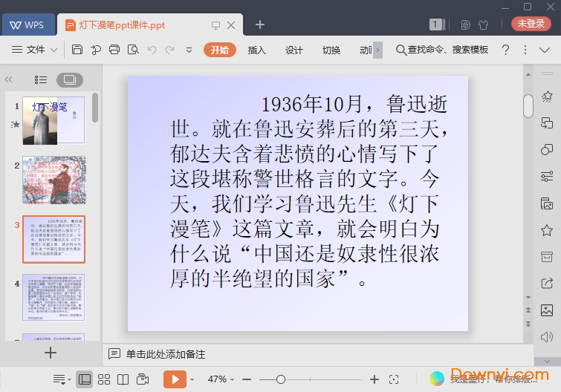
Task: Start the slideshow with the orange play button
Action: tap(175, 379)
